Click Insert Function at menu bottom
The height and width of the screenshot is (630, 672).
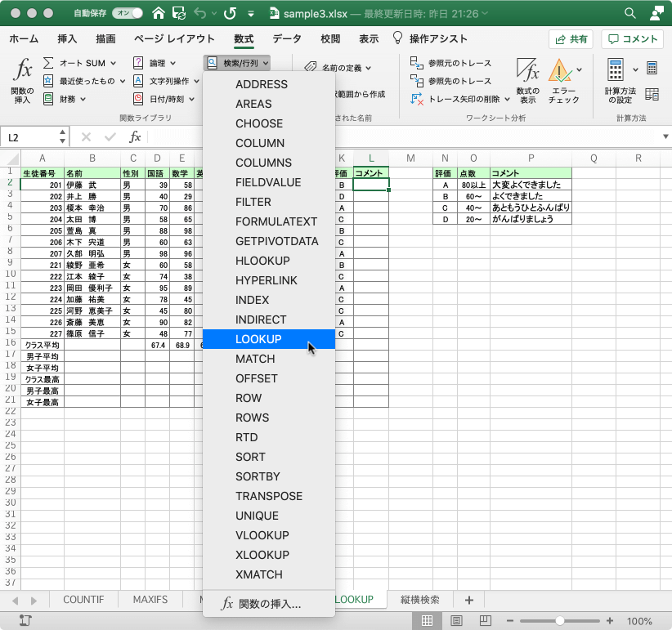269,604
